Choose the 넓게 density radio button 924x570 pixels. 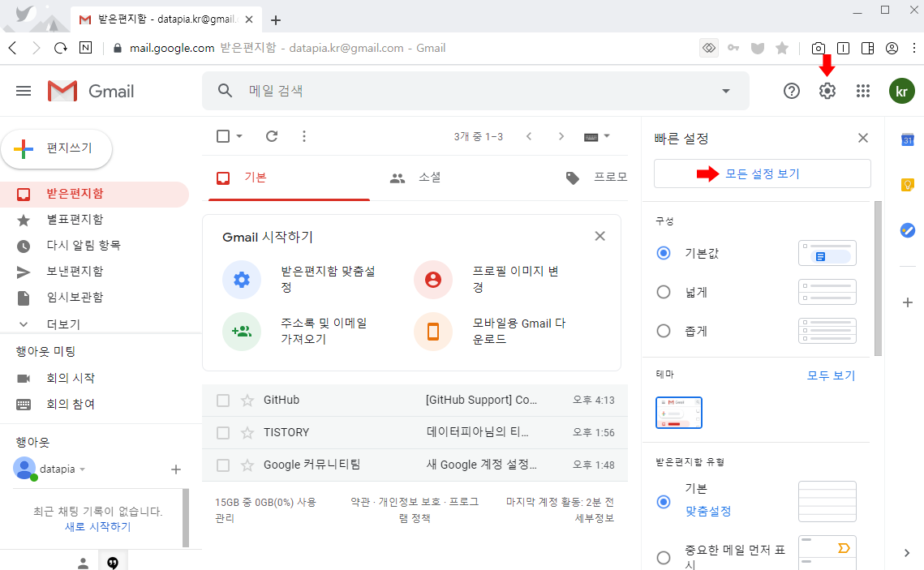[x=664, y=292]
